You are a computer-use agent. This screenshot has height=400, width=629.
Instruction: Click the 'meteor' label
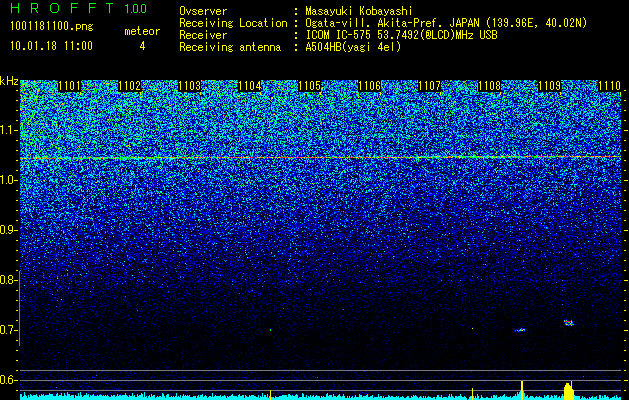click(142, 31)
